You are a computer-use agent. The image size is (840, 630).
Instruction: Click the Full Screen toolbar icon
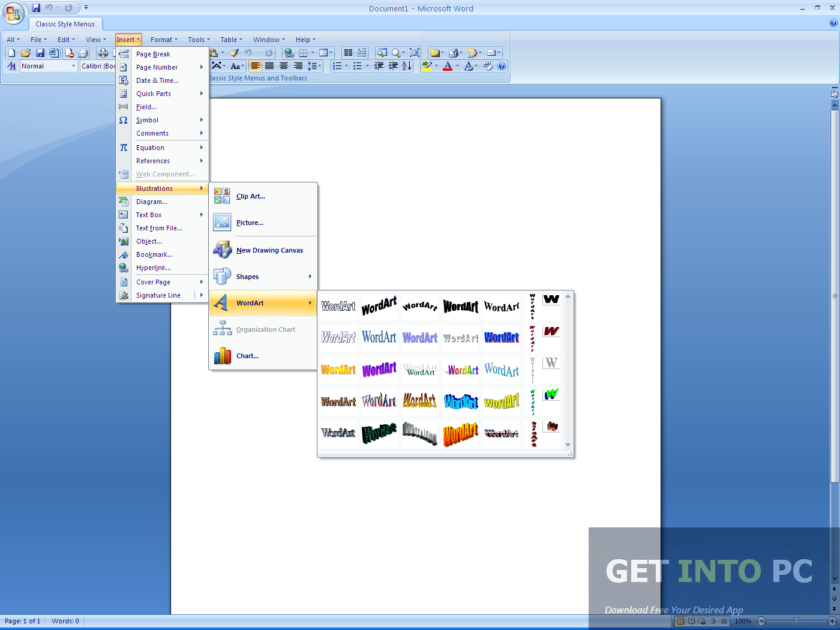coord(415,53)
